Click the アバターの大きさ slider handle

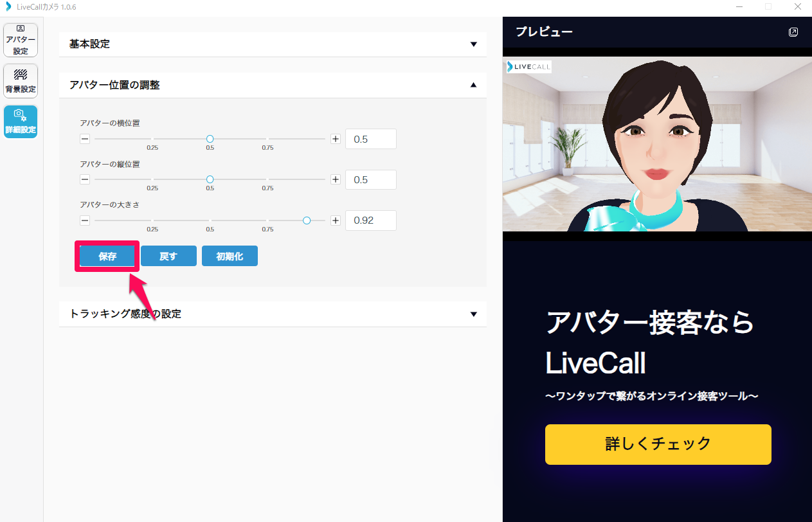(306, 221)
